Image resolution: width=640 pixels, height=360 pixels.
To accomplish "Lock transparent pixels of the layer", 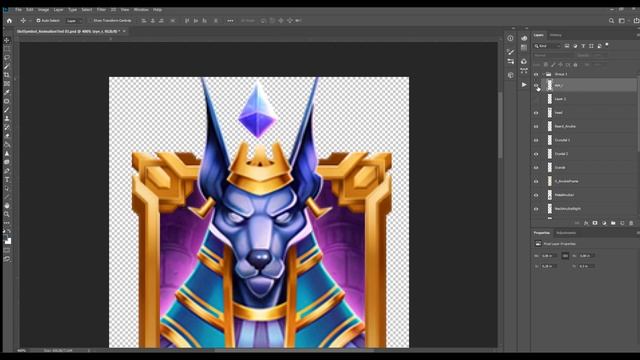I will point(546,64).
